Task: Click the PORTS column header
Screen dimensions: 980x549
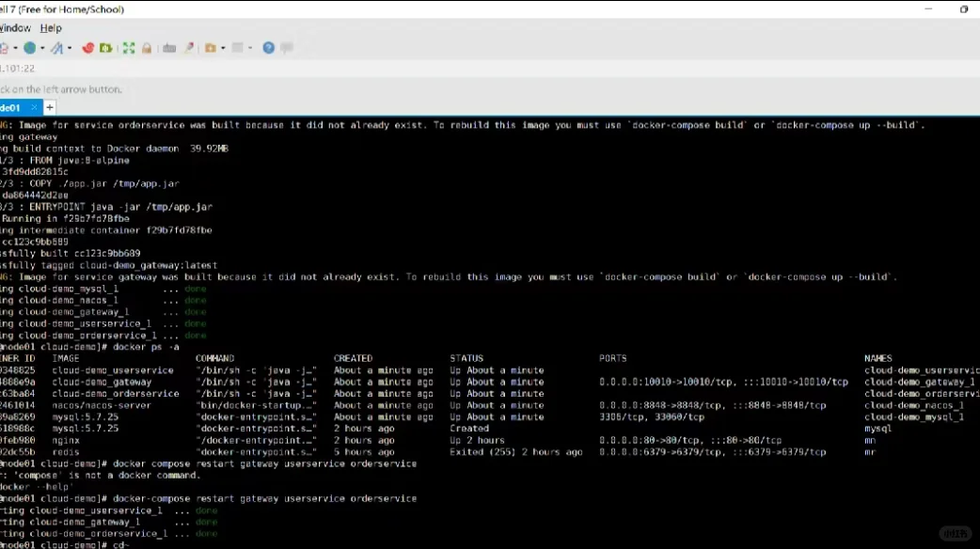Action: pyautogui.click(x=612, y=358)
